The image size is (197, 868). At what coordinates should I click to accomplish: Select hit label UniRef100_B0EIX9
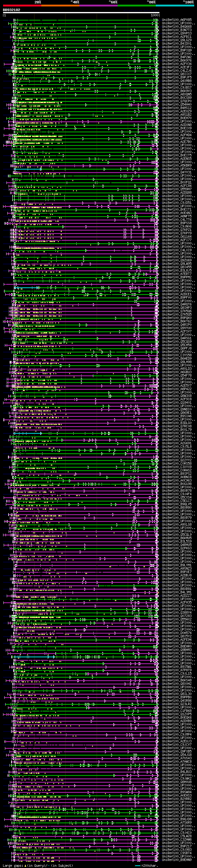(177, 128)
